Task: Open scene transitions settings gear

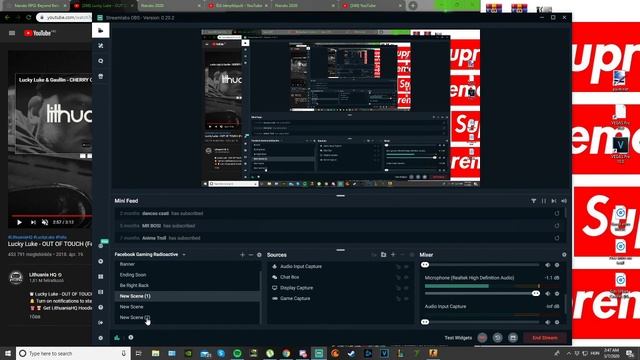Action: [x=259, y=255]
